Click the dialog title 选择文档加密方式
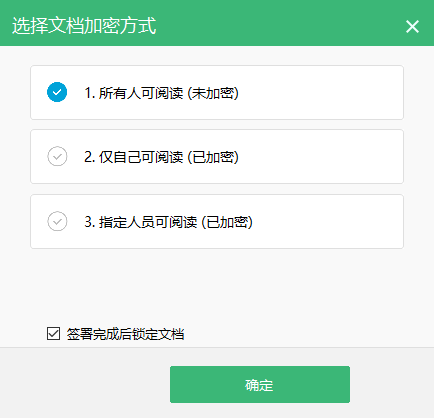 (84, 26)
